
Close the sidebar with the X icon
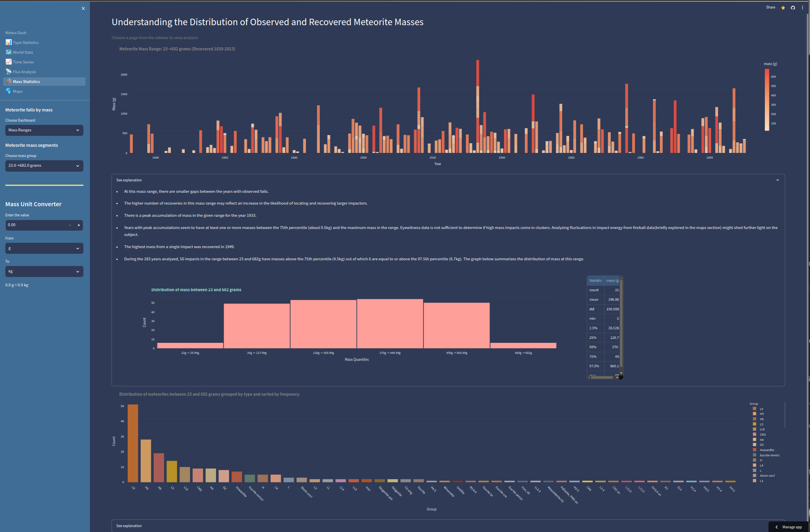(x=83, y=9)
